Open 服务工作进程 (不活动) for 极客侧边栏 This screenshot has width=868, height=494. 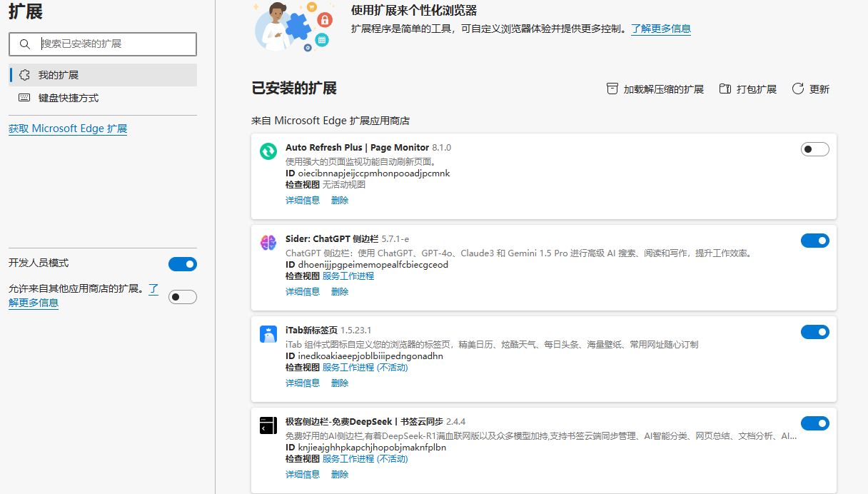pos(365,459)
